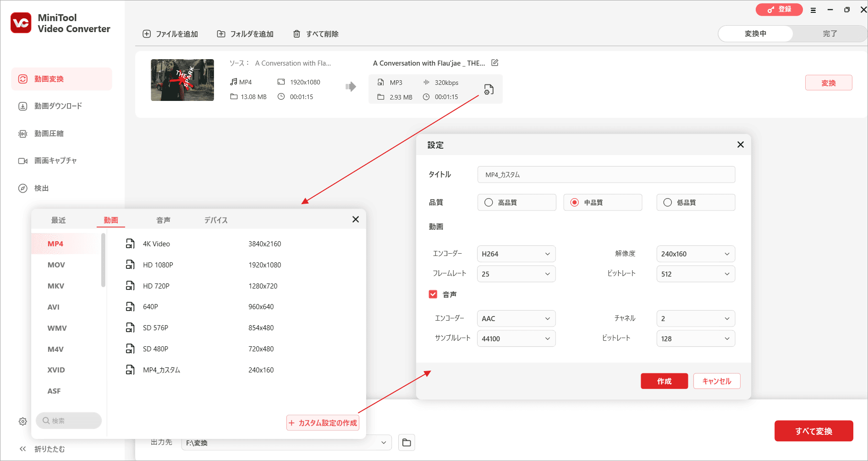This screenshot has width=868, height=461.
Task: Expand video ビットレート 512 dropdown
Action: (x=696, y=274)
